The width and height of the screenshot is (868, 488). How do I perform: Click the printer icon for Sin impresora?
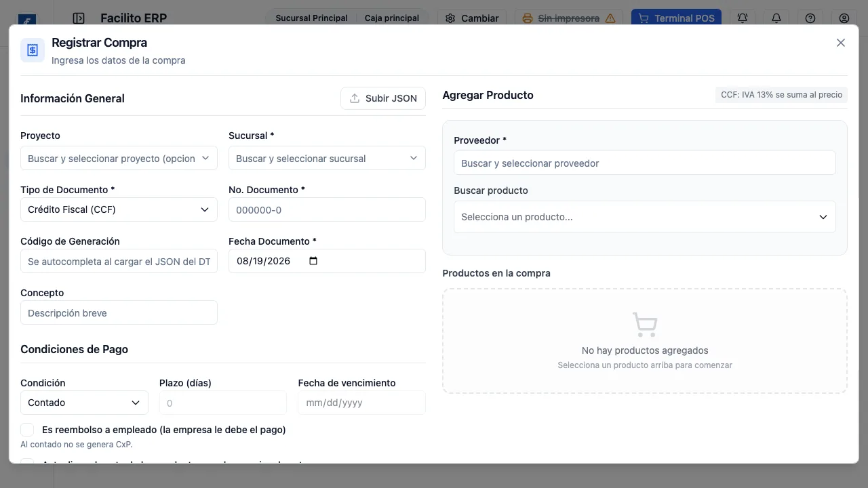528,18
